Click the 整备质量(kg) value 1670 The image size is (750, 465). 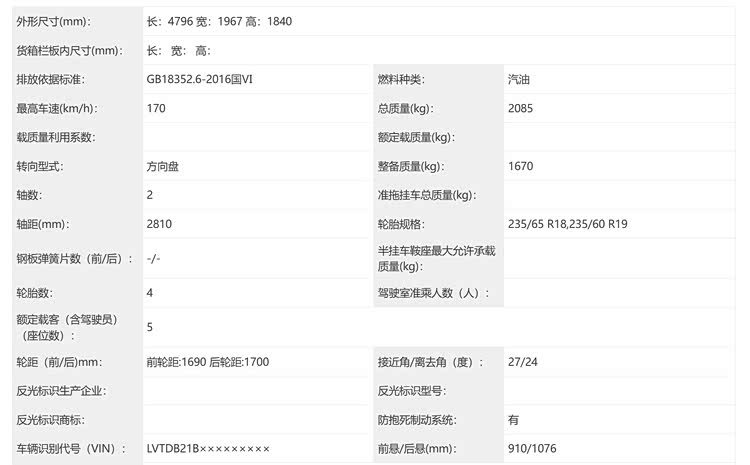(522, 166)
